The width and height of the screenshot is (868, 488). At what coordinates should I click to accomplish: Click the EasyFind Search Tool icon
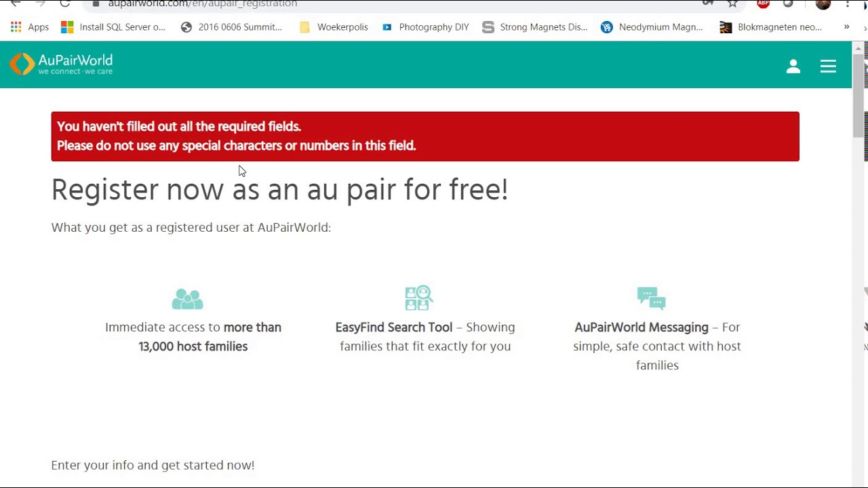(x=419, y=298)
